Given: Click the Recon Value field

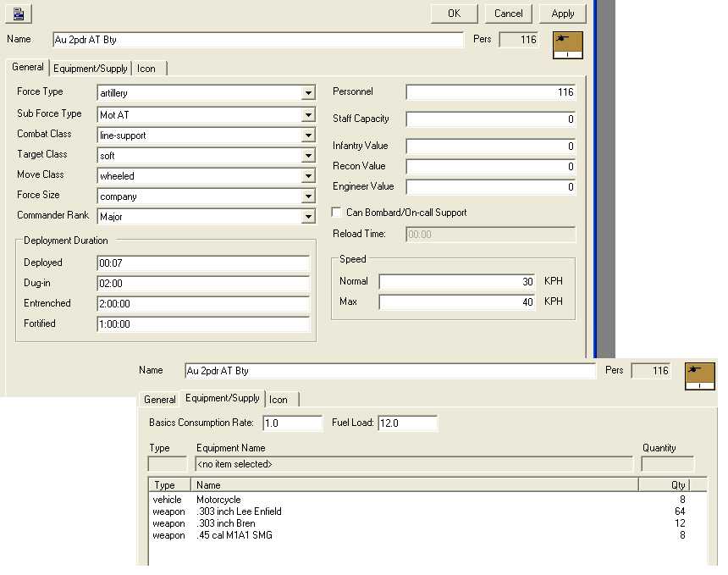Looking at the screenshot, I should (x=491, y=166).
